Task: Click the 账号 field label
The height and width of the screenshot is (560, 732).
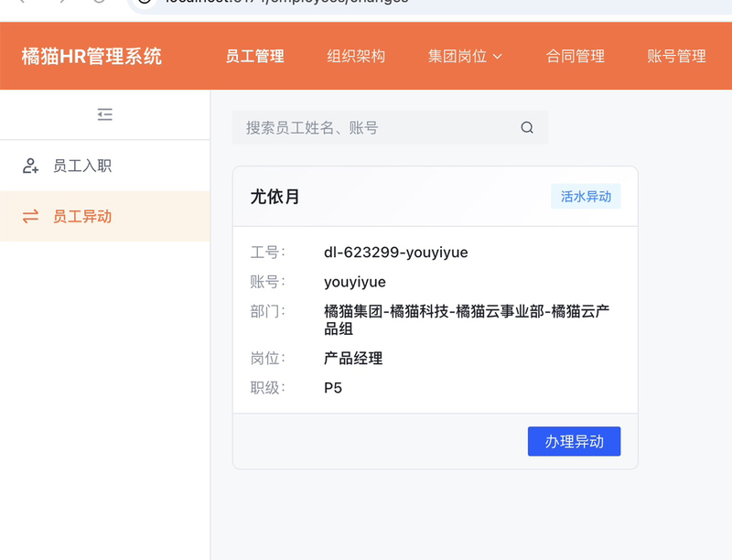Action: 267,282
